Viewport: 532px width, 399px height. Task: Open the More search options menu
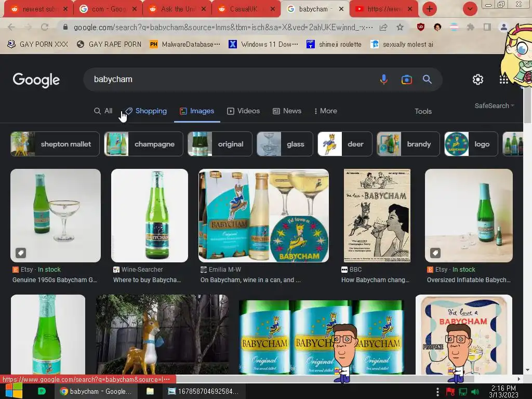(325, 111)
